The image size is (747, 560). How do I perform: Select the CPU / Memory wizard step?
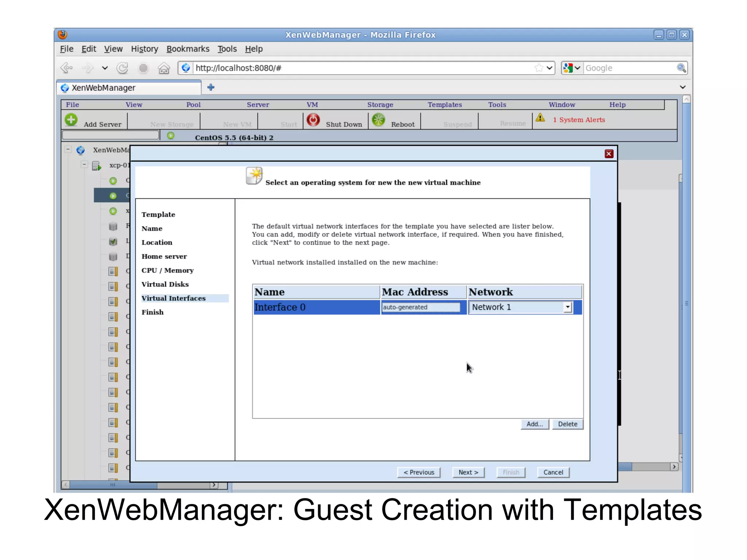167,270
